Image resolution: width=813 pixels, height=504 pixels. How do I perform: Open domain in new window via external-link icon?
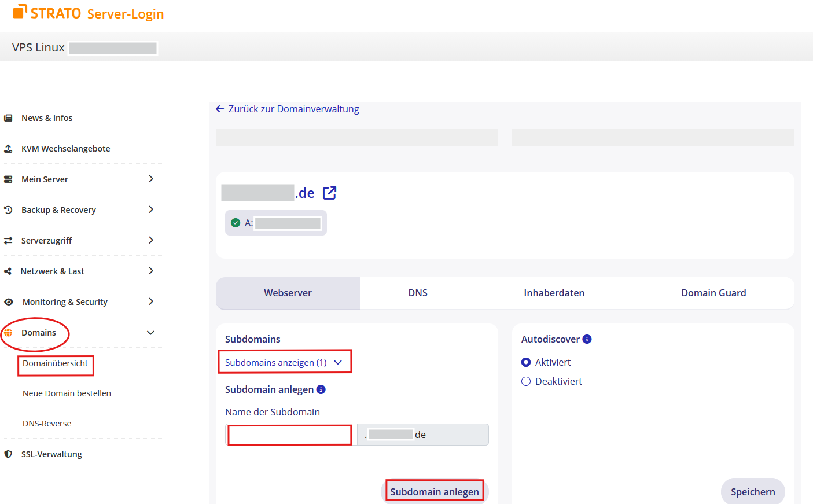pyautogui.click(x=329, y=193)
